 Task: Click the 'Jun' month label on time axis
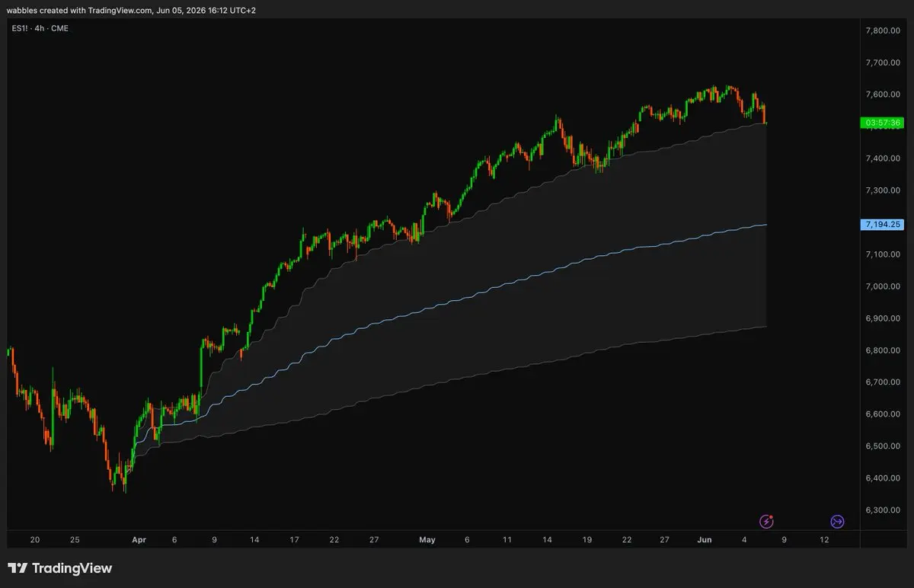pos(705,540)
